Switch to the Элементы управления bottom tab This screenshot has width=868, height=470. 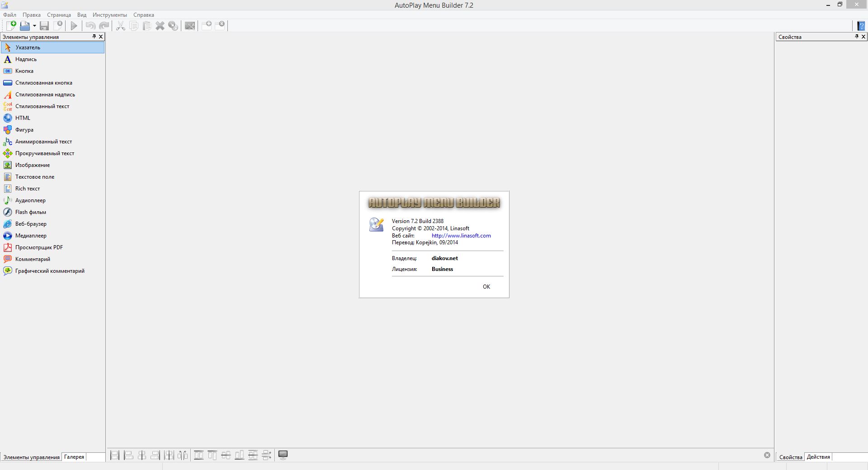[31, 457]
